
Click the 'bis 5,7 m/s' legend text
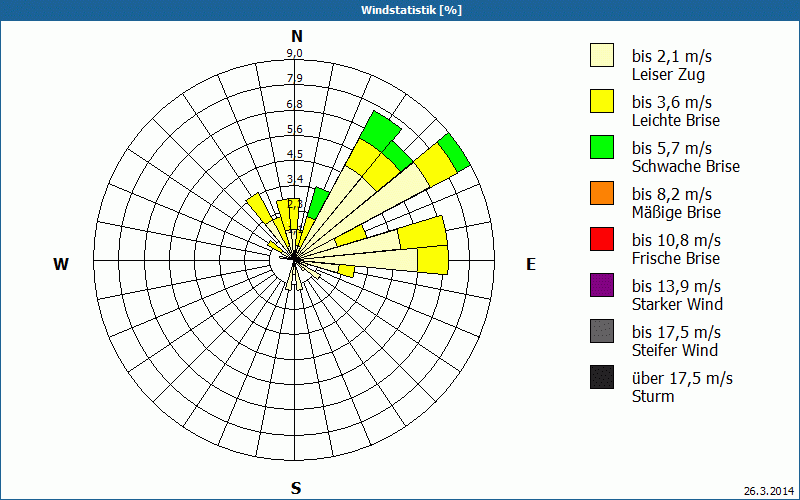coord(671,148)
